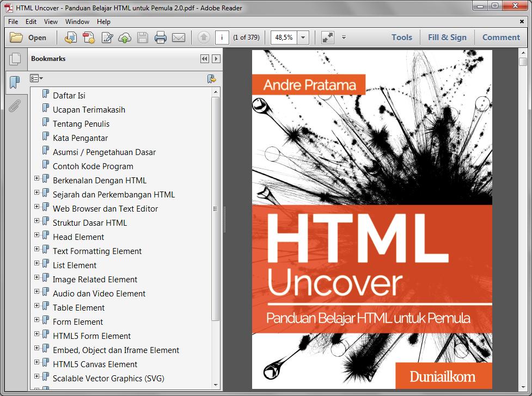Expand the Berkenalan Dengan HTML bookmark

coord(36,178)
